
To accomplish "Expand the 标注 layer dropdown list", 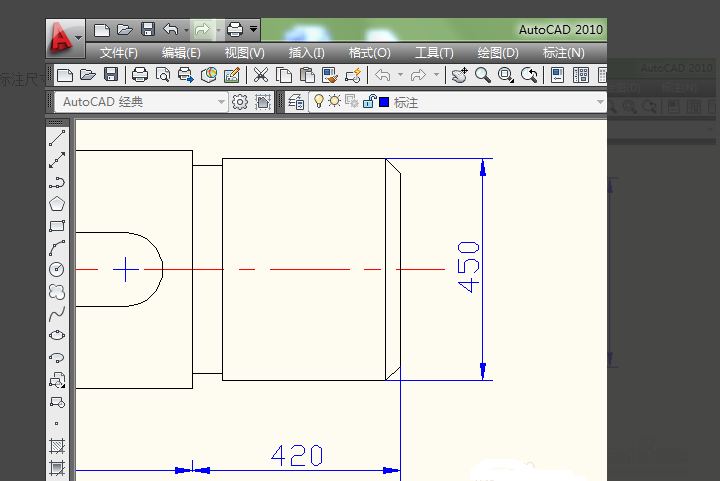I will click(x=600, y=102).
